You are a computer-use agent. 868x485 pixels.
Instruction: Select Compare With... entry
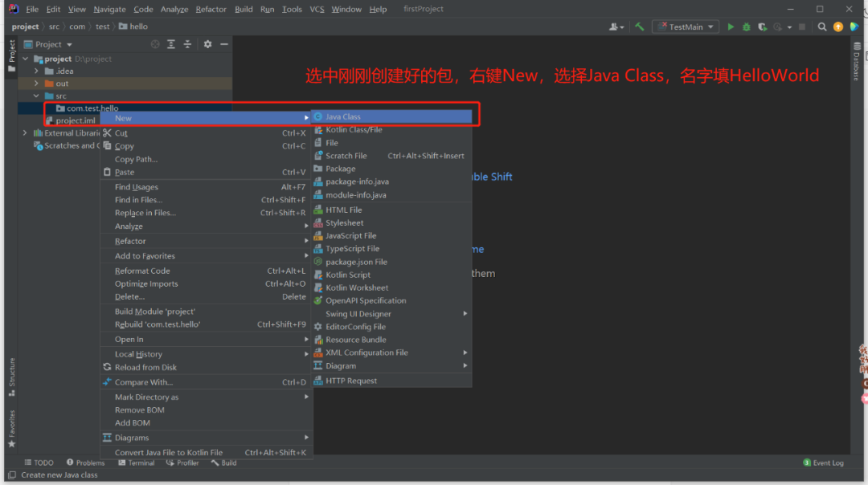[206, 382]
